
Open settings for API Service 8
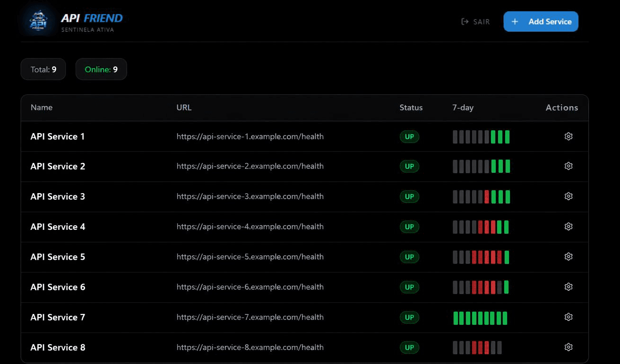(568, 347)
